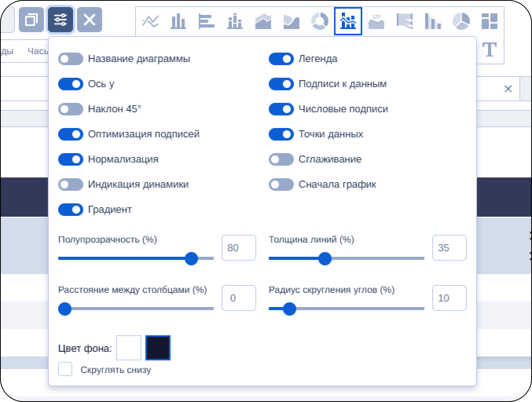Viewport: 532px width, 402px height.
Task: Select the pie chart type icon
Action: [x=461, y=21]
